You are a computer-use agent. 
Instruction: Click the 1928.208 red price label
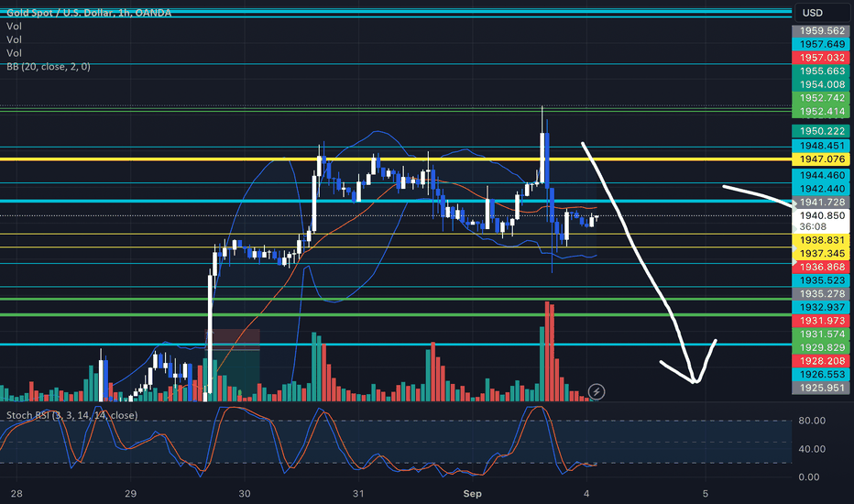[x=821, y=361]
